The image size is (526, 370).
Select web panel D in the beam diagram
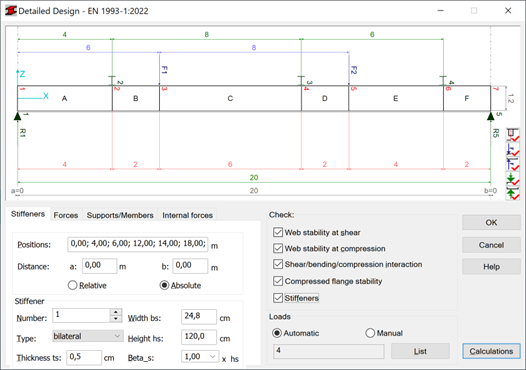pyautogui.click(x=325, y=98)
